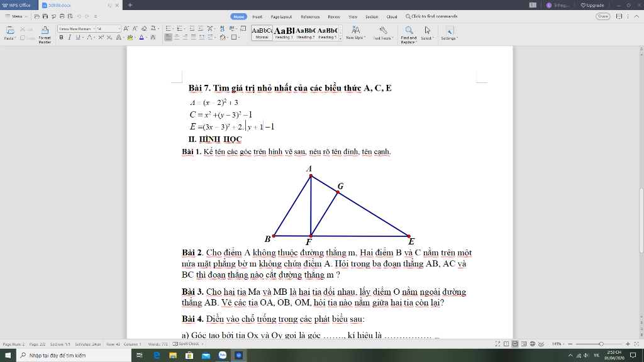Open File Explorer from the taskbar

click(173, 356)
